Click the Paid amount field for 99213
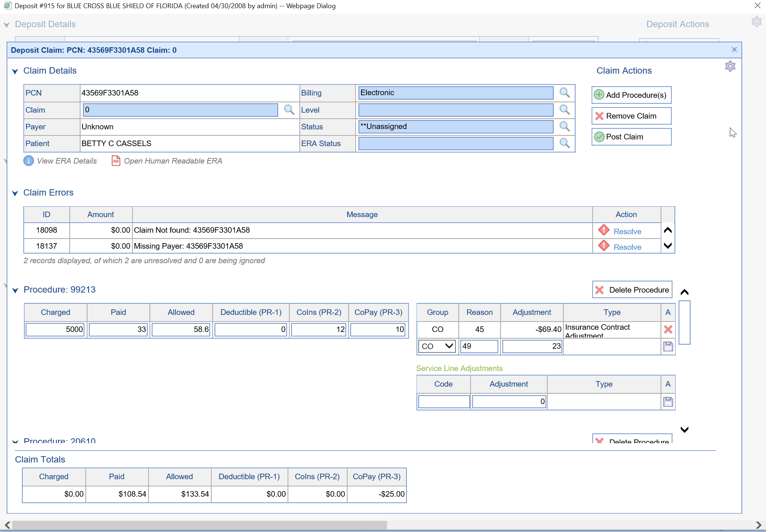This screenshot has height=532, width=766. [118, 330]
